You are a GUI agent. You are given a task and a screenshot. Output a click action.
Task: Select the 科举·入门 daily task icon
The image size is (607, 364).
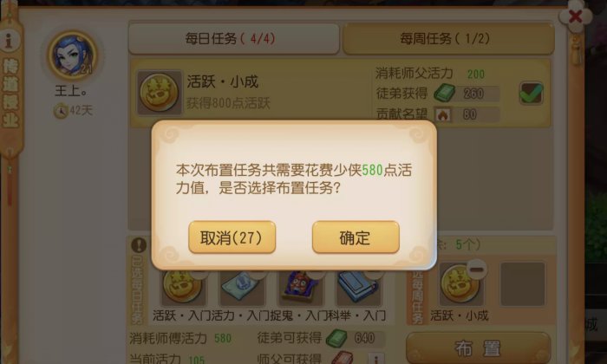pyautogui.click(x=358, y=287)
